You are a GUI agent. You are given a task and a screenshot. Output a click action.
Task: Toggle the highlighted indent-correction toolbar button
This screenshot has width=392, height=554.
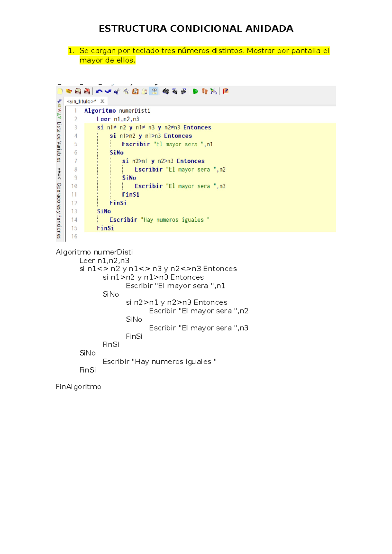(x=154, y=91)
